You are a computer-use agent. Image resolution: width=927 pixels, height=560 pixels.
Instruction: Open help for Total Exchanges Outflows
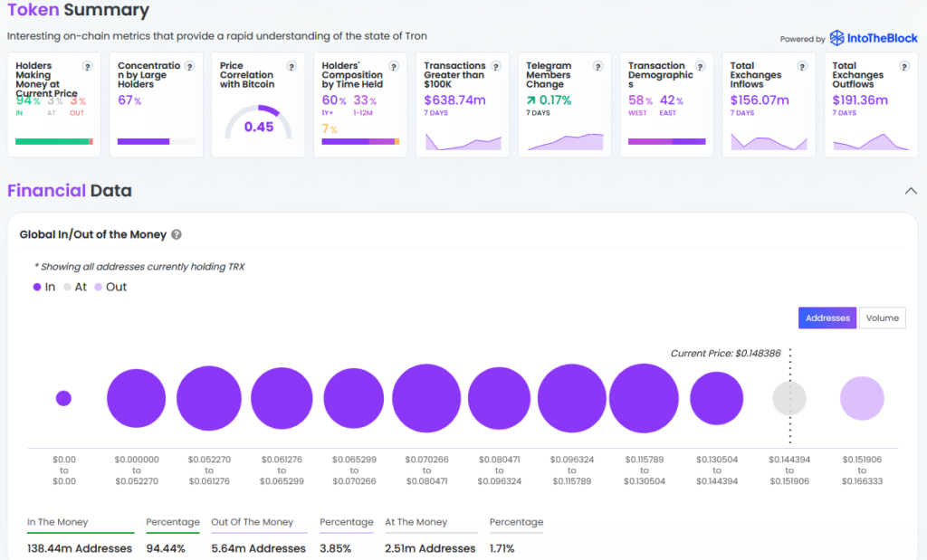click(904, 67)
